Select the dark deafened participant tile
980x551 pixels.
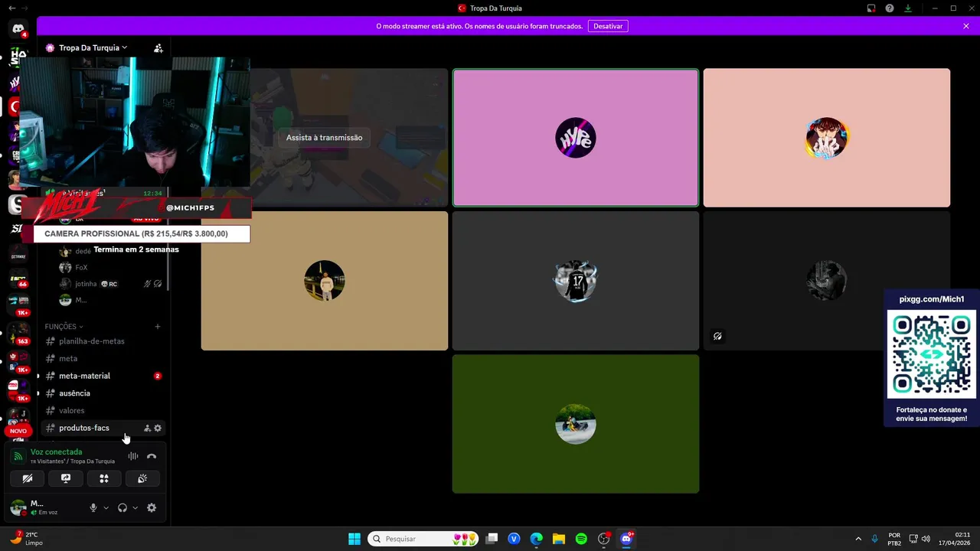(827, 281)
